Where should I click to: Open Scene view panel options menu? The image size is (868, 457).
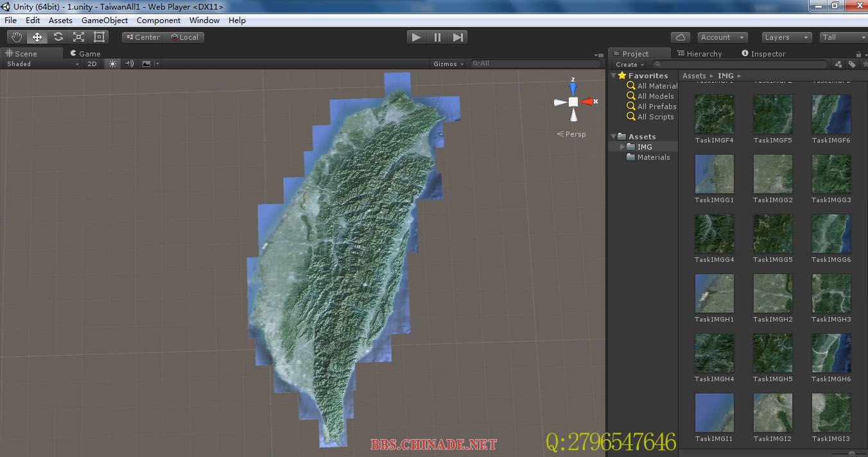(599, 55)
